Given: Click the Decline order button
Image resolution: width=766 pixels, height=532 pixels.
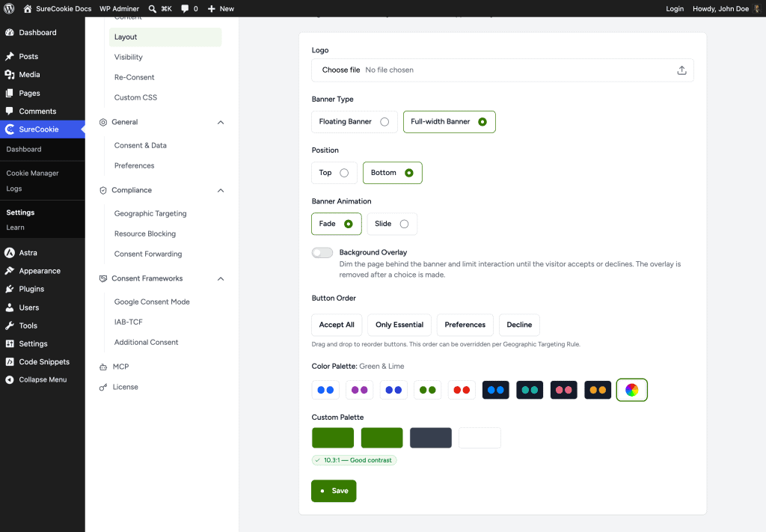Looking at the screenshot, I should [x=519, y=325].
